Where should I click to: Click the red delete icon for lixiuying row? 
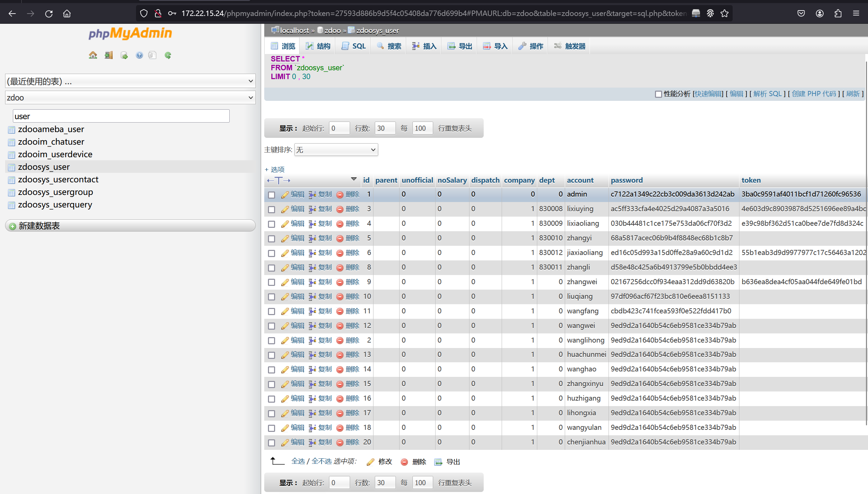[340, 209]
